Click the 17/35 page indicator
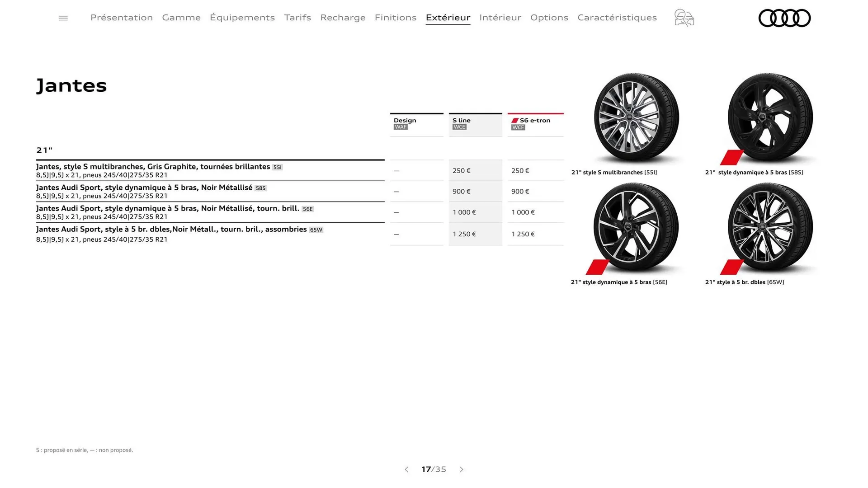 click(x=434, y=469)
